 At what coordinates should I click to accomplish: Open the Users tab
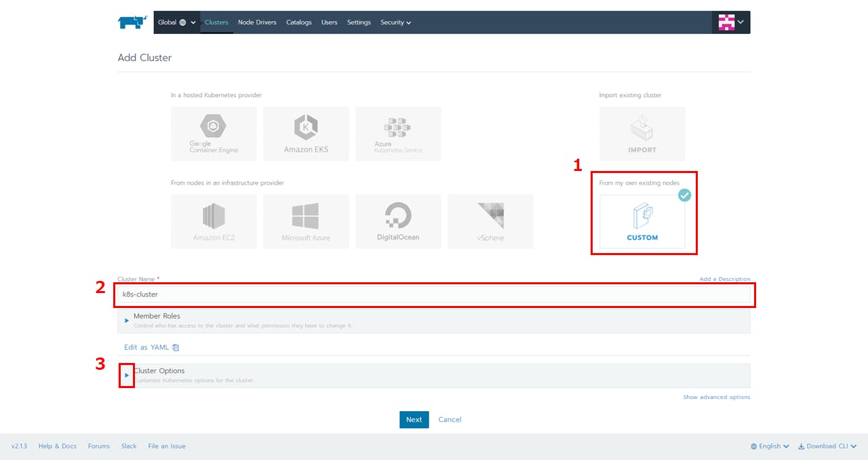point(330,22)
